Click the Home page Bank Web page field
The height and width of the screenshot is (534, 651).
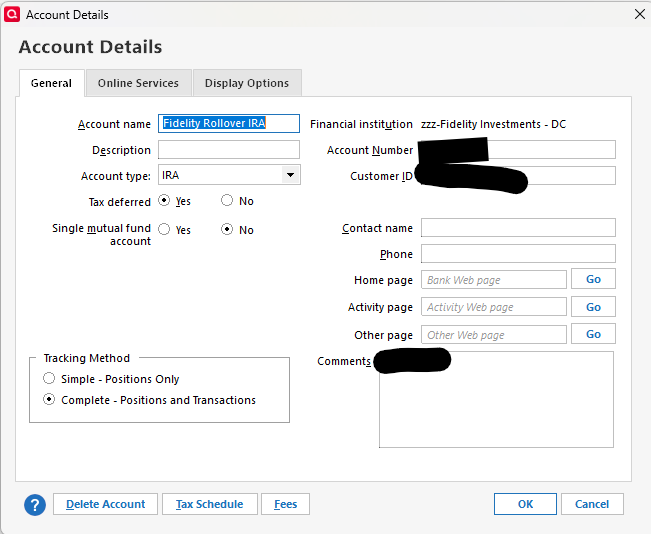coord(494,279)
